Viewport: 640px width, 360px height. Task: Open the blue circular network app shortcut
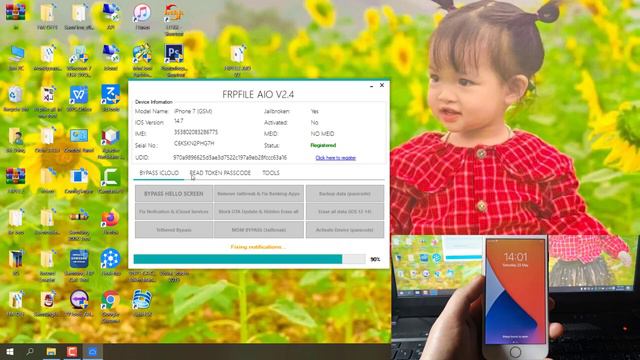(111, 261)
